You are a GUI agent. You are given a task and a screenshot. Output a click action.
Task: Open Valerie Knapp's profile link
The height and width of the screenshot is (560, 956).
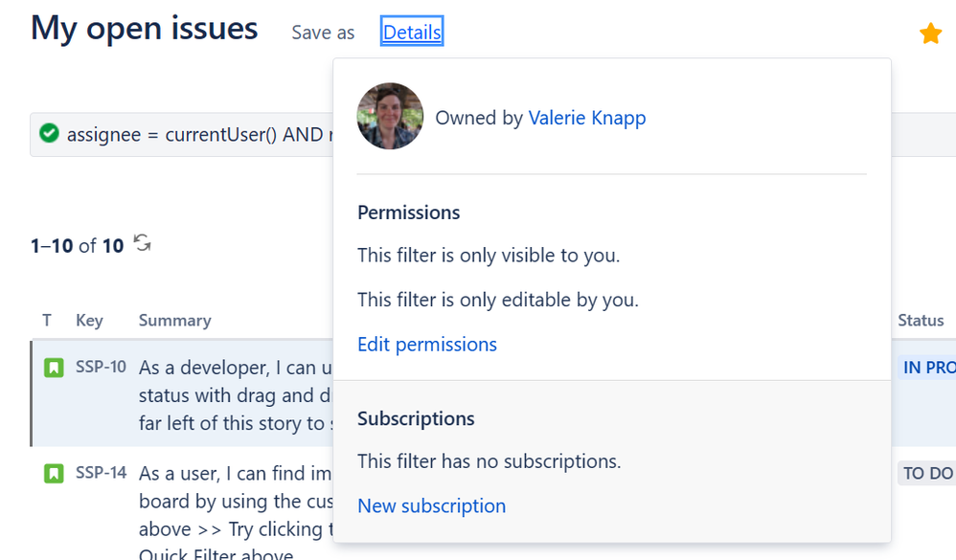pos(587,118)
